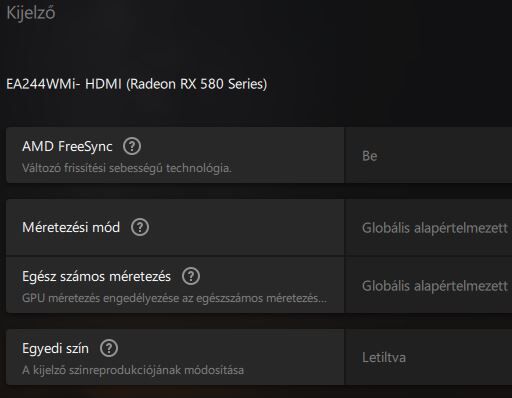Show help for Egész számos méretezés
Screen dimensions: 512x398
[x=191, y=276]
